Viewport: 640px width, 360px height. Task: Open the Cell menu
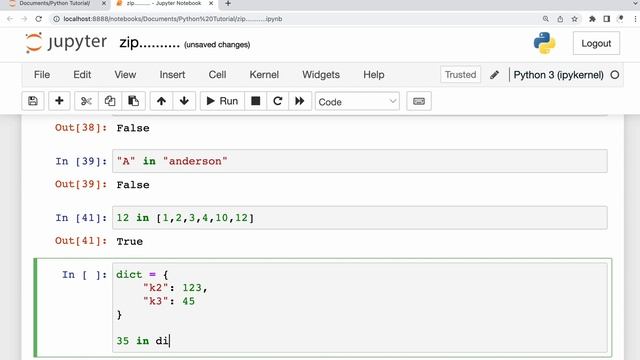tap(217, 75)
